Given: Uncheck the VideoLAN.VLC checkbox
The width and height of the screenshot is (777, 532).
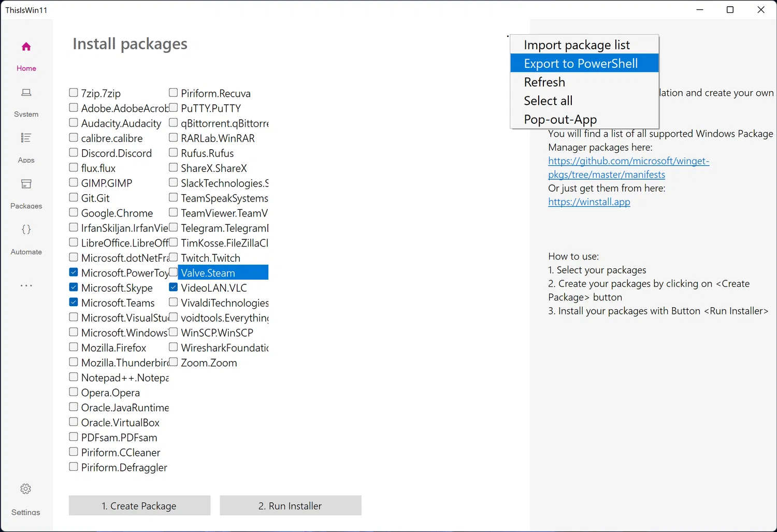Looking at the screenshot, I should tap(174, 287).
